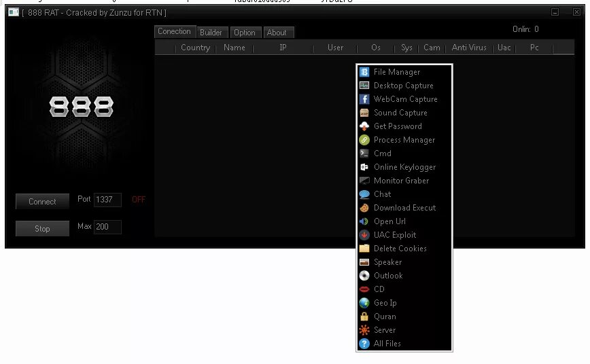The width and height of the screenshot is (590, 364).
Task: Click the Anti Virus column header
Action: pyautogui.click(x=469, y=48)
